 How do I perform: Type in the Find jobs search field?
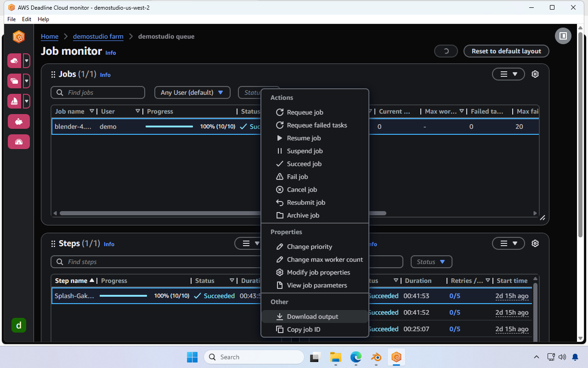point(98,92)
